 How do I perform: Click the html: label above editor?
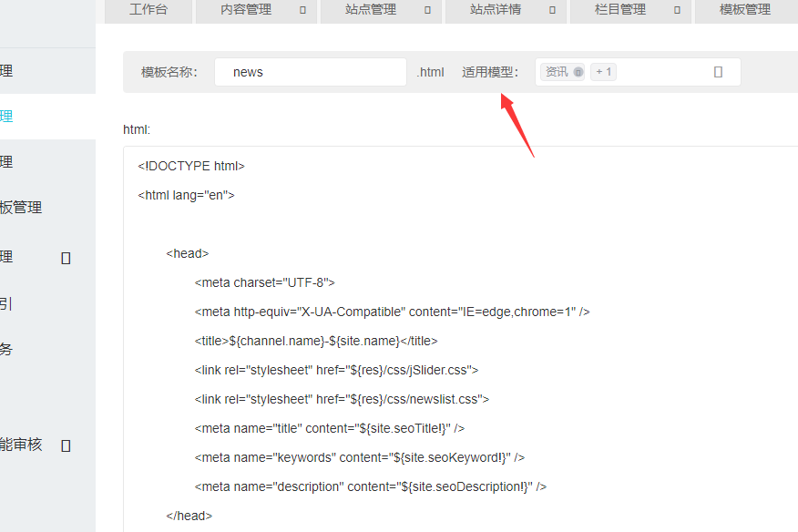pyautogui.click(x=137, y=130)
